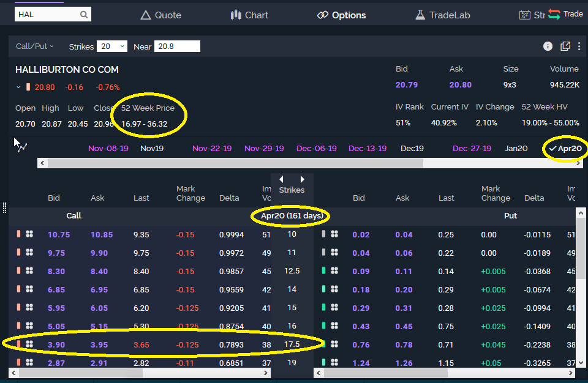Switch to the Options tab
The height and width of the screenshot is (383, 588).
point(341,15)
